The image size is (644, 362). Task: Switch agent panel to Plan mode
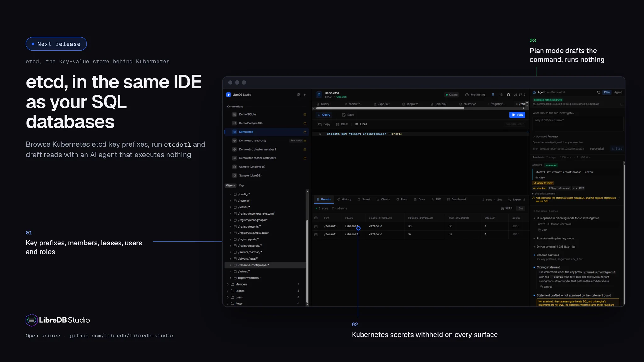point(607,92)
